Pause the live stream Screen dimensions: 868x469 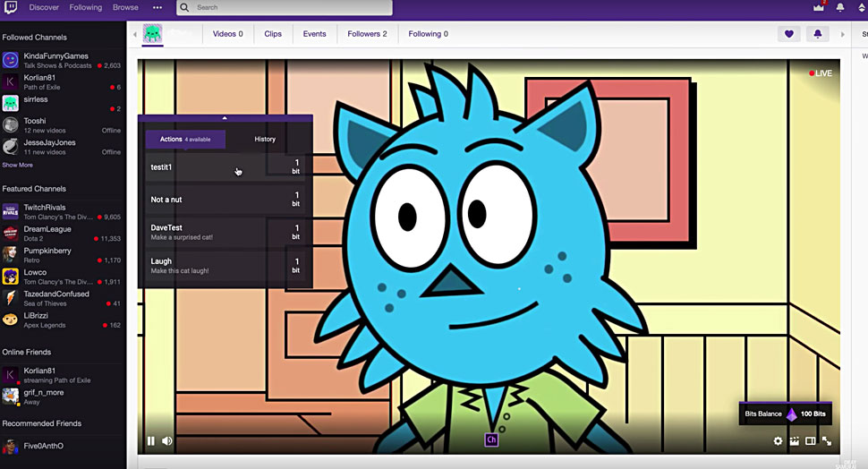pyautogui.click(x=150, y=440)
